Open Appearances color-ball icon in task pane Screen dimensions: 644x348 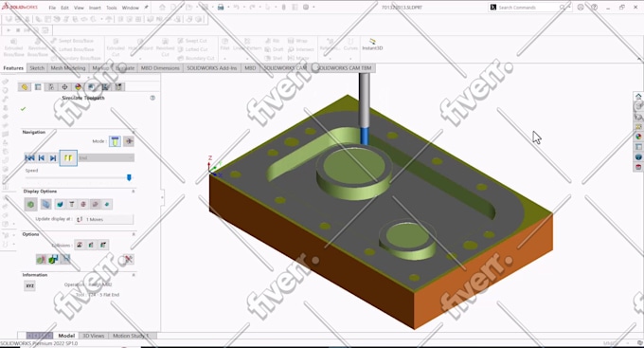coord(638,137)
